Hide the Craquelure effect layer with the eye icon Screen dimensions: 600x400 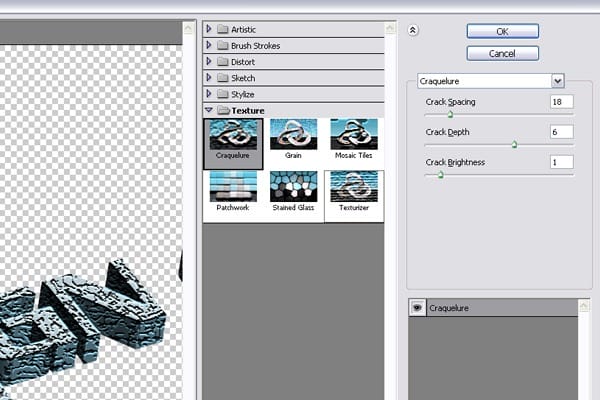417,307
